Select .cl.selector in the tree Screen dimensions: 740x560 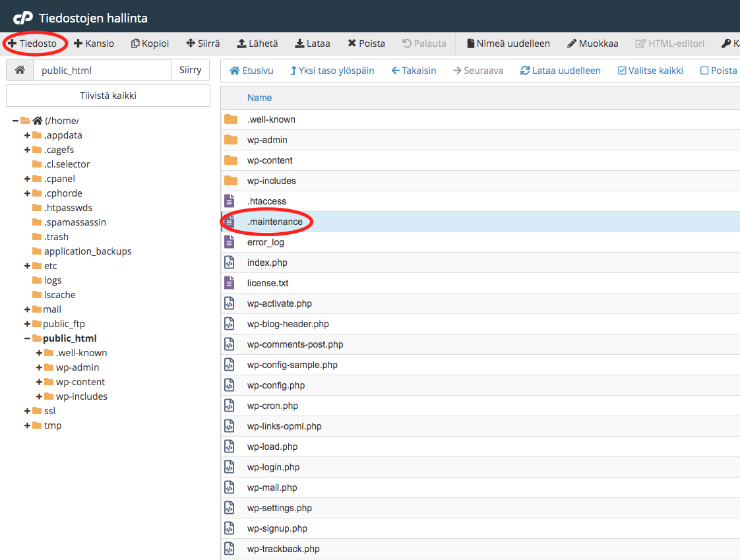(67, 164)
